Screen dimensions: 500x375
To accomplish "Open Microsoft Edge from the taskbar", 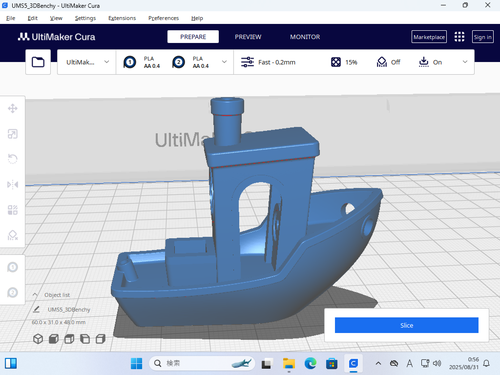I will (310, 363).
